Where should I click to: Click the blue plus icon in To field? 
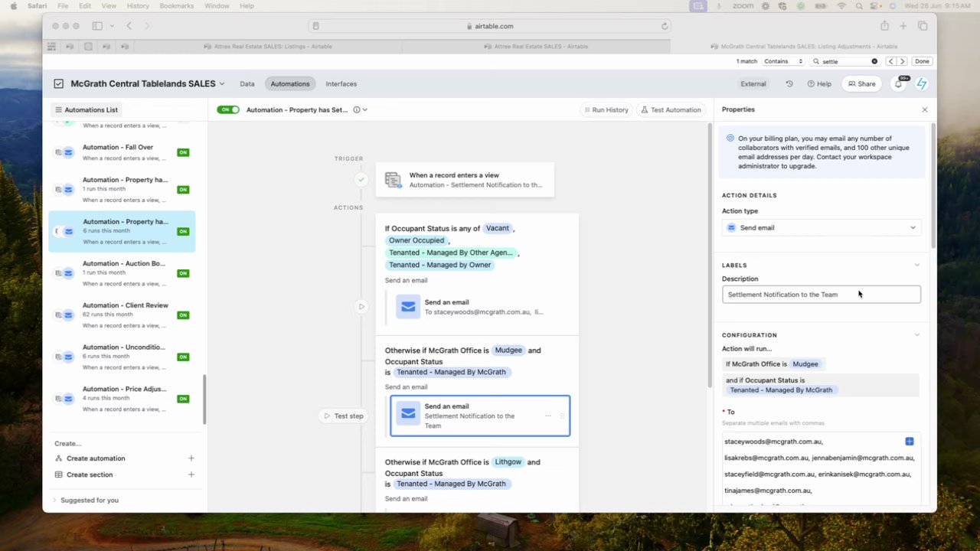click(910, 442)
